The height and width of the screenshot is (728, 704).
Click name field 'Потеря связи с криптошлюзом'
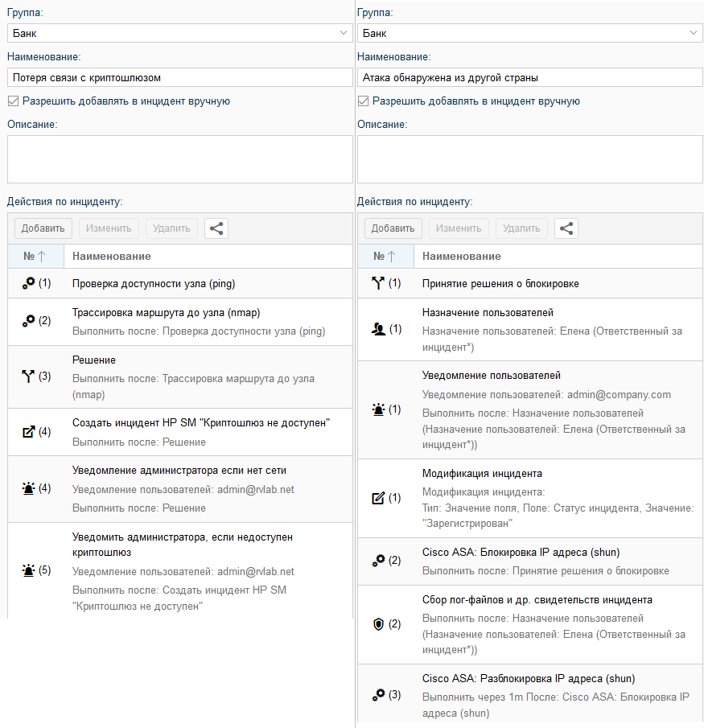click(180, 78)
